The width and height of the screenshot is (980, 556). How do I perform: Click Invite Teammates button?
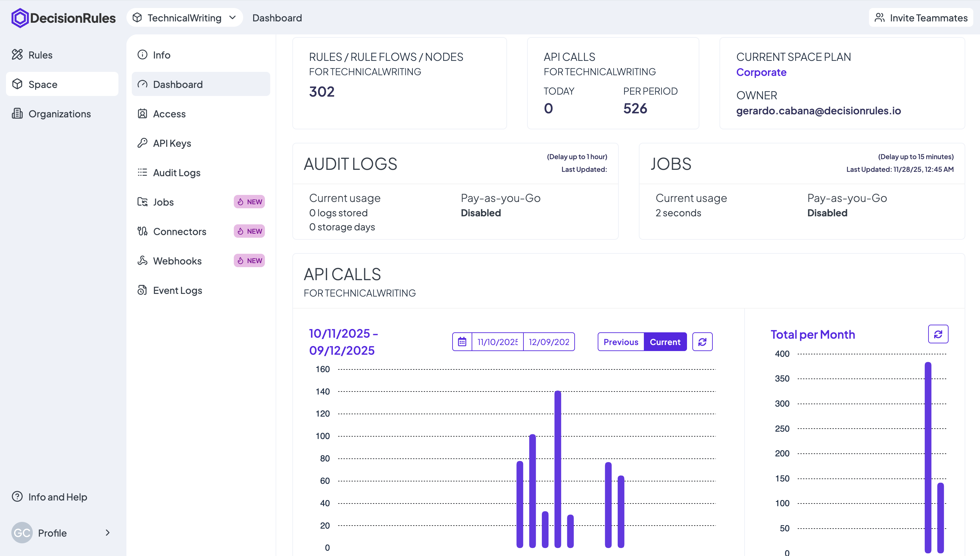[921, 18]
